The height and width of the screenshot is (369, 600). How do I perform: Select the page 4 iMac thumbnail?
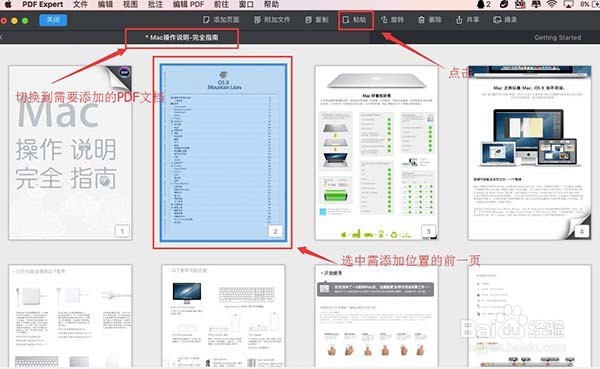tap(530, 153)
